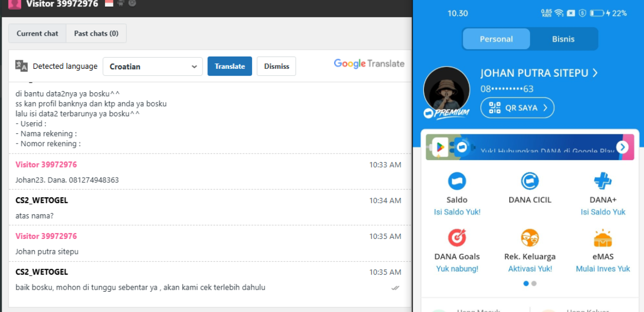This screenshot has height=312, width=644.
Task: Click the Google Play banner icon
Action: tap(440, 147)
